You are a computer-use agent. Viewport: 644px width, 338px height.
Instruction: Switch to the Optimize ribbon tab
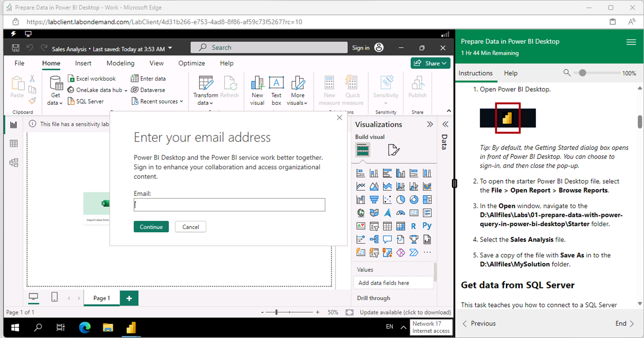[x=192, y=63]
